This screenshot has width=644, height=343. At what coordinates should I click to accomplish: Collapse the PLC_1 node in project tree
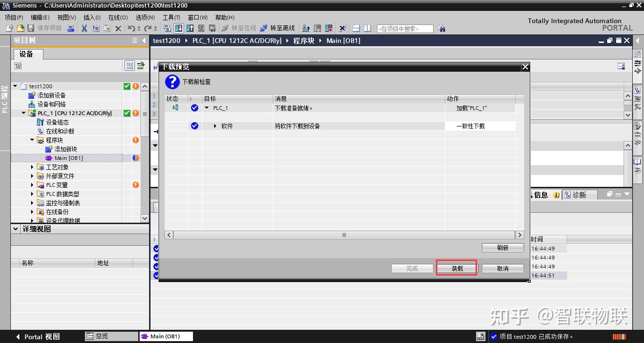[x=23, y=113]
